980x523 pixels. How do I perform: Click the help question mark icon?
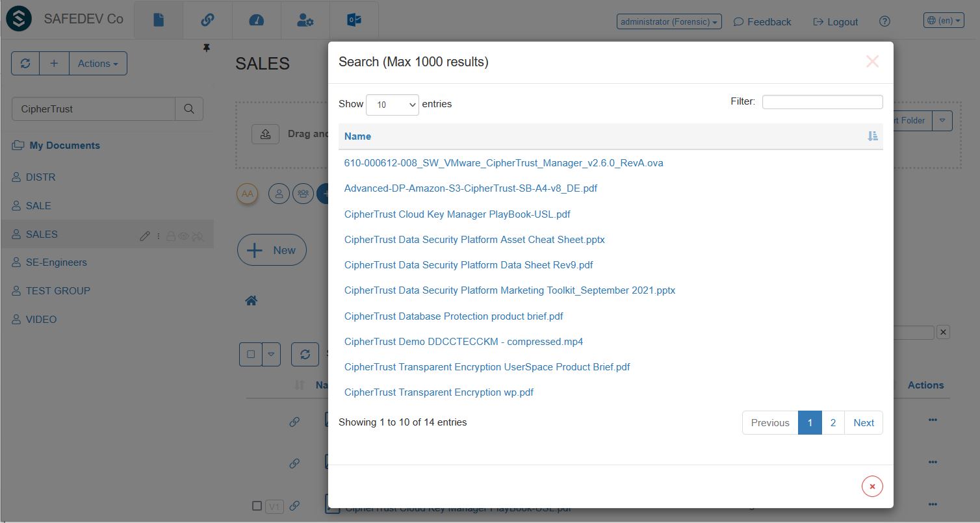pos(884,21)
